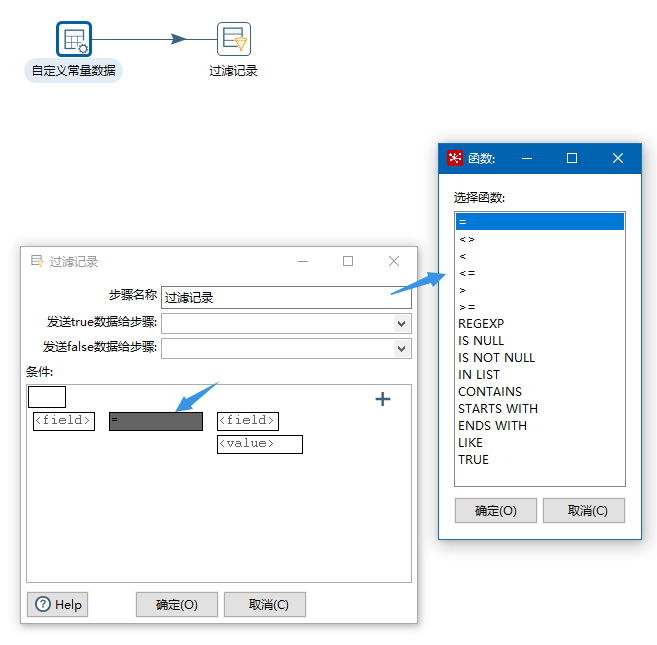
Task: Select REGEXP in function list
Action: (x=540, y=324)
